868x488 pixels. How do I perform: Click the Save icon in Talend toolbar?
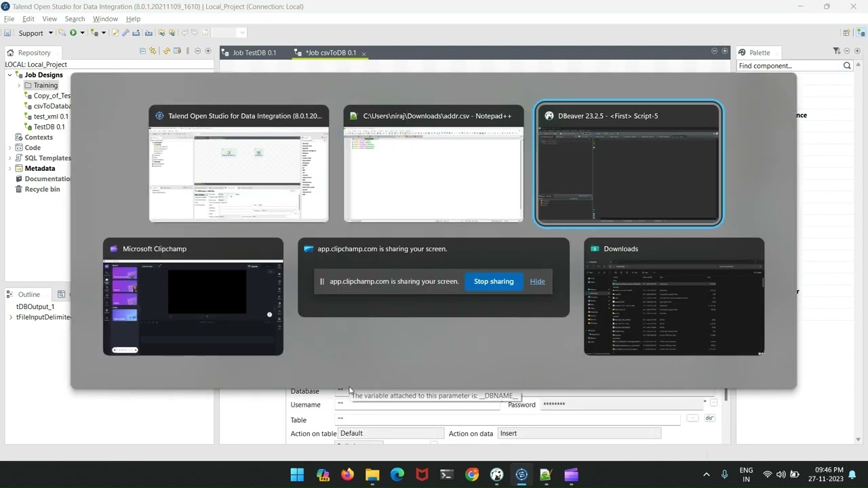[7, 33]
